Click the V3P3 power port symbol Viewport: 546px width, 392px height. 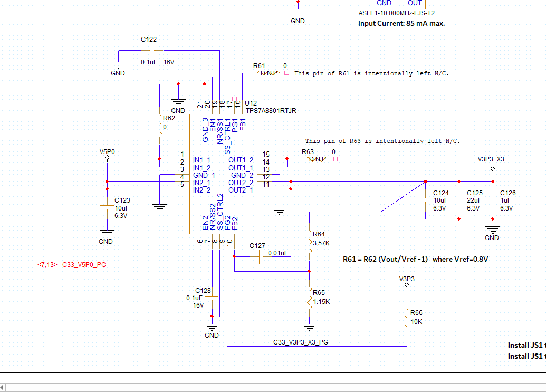click(x=407, y=285)
